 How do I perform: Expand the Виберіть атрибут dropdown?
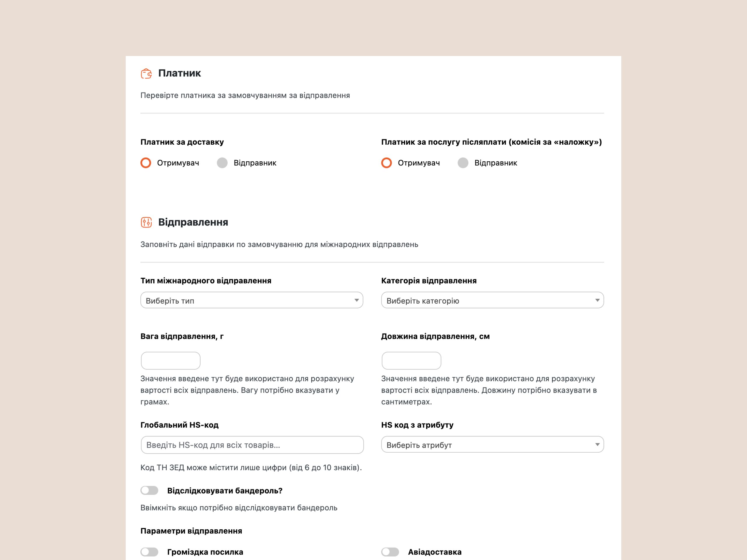[492, 444]
